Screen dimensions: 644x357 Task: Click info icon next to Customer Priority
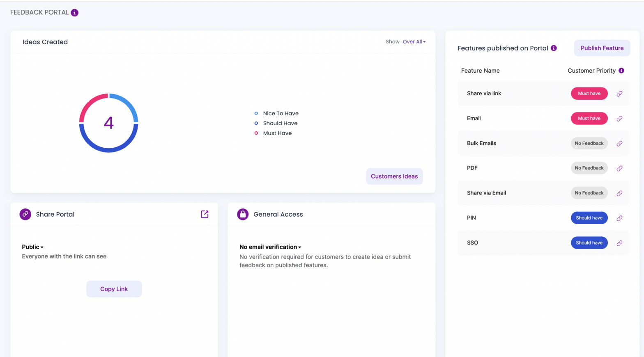coord(621,71)
